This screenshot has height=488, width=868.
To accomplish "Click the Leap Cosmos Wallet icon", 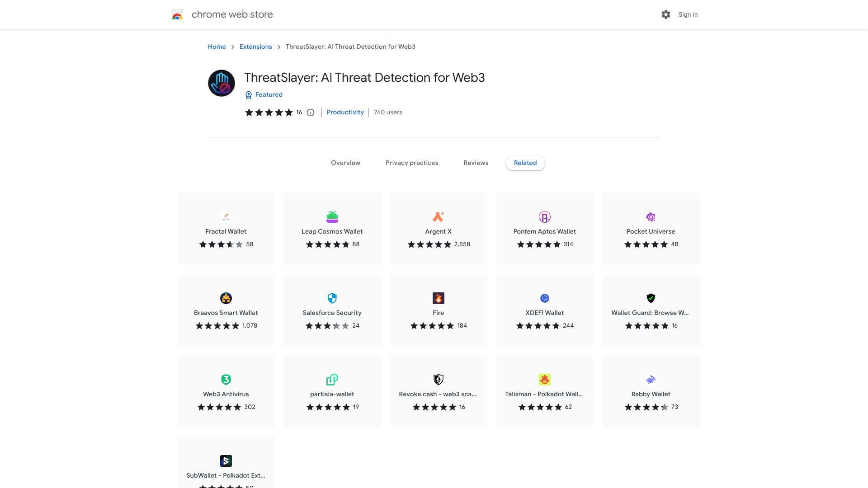I will 332,217.
